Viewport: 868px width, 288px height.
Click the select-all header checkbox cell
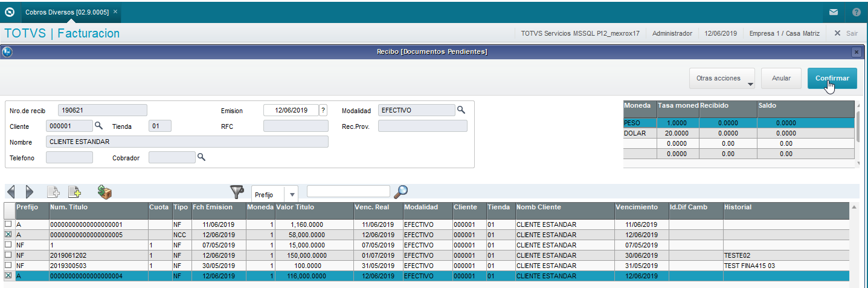[x=9, y=210]
